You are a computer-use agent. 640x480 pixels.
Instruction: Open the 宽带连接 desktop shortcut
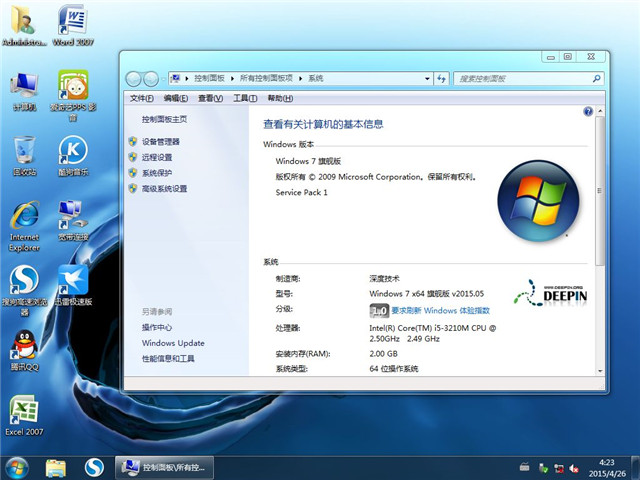coord(73,221)
